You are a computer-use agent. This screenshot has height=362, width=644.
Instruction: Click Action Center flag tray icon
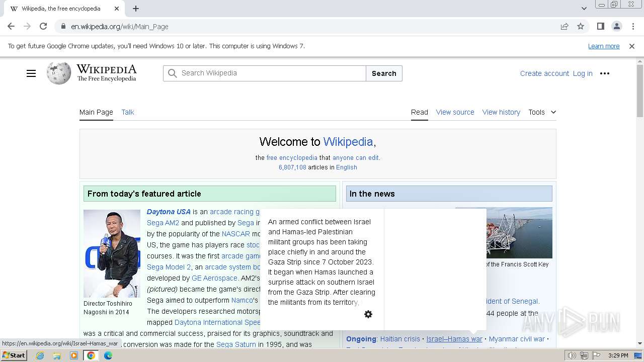(595, 355)
